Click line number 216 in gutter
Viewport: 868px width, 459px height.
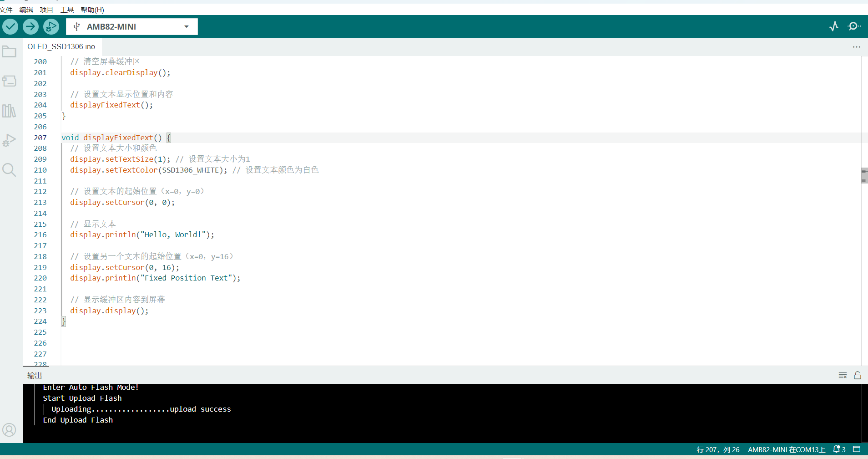[x=40, y=235]
